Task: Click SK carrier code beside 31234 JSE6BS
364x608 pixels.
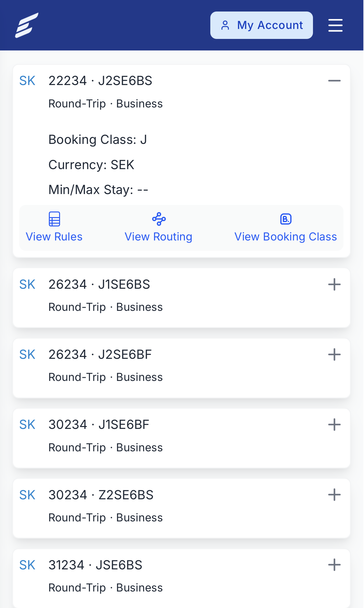Action: [x=27, y=565]
